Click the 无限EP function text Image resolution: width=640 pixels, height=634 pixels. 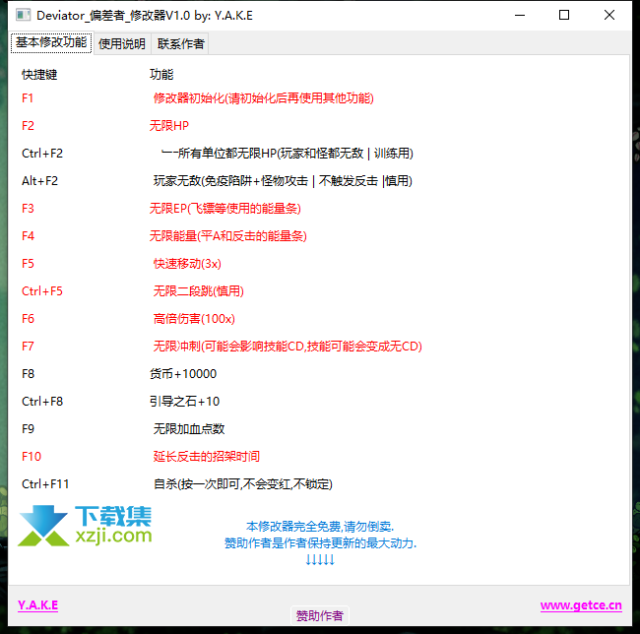[x=225, y=209]
